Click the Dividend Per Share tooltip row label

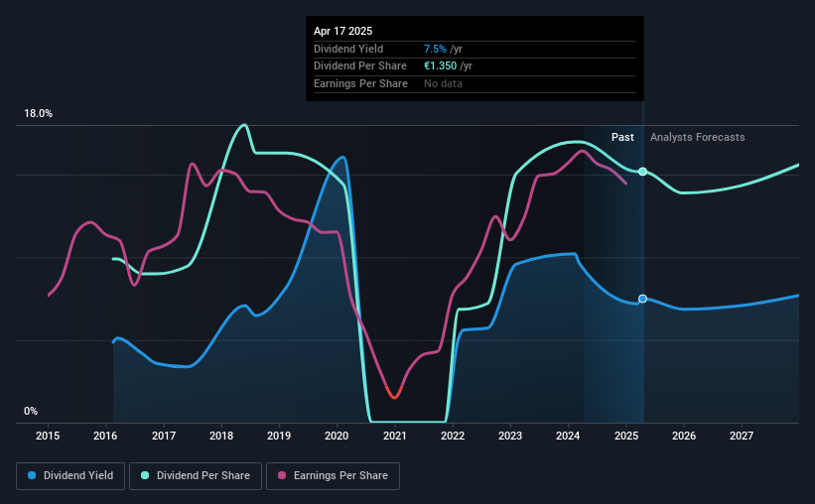click(360, 66)
